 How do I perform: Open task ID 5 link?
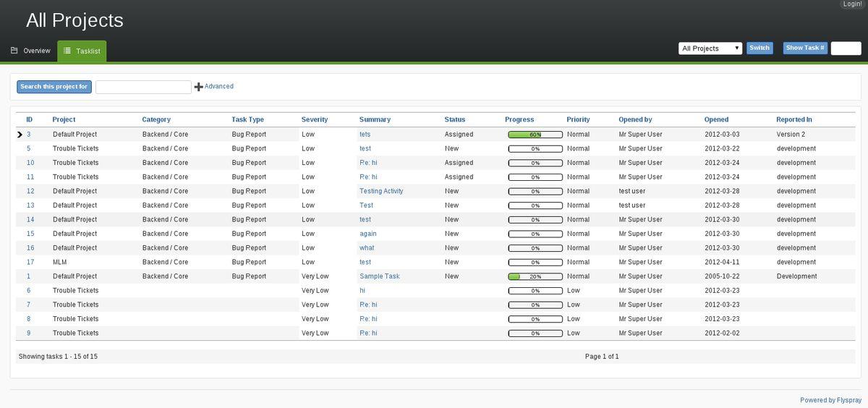click(x=29, y=148)
